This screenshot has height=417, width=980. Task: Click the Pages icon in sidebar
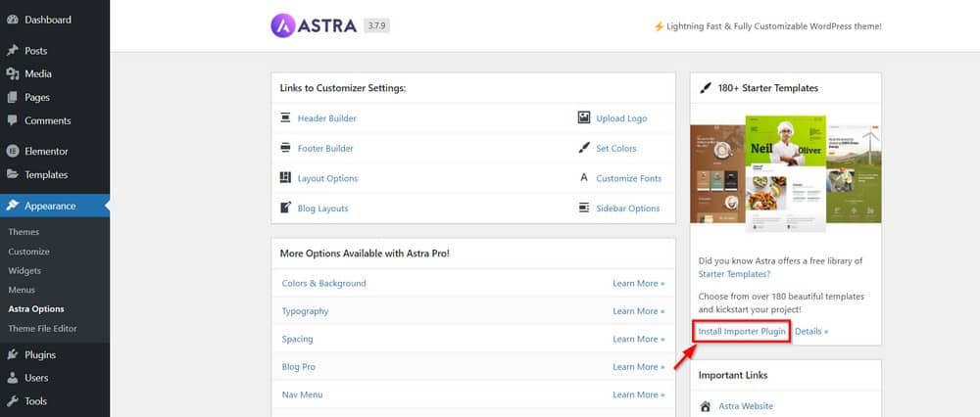pyautogui.click(x=12, y=97)
